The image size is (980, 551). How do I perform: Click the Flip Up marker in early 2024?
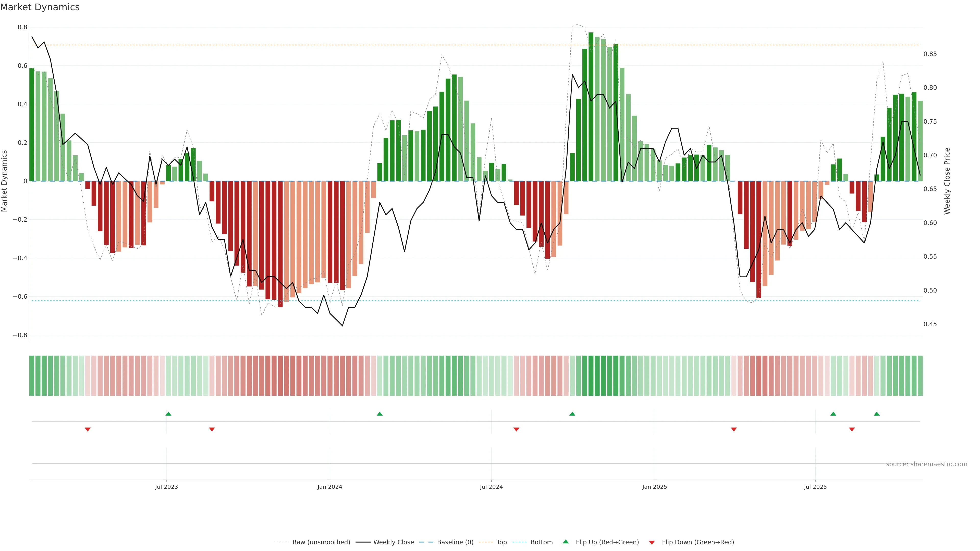(x=380, y=414)
